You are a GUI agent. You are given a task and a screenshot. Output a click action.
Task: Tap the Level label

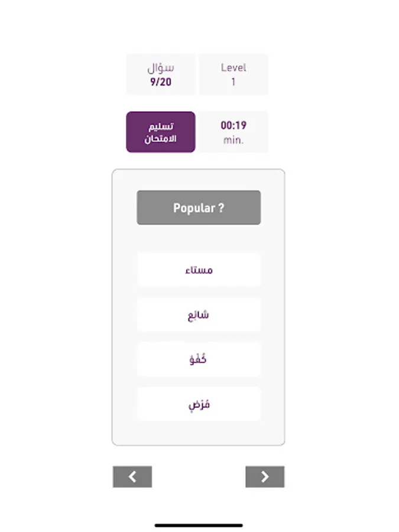[233, 67]
